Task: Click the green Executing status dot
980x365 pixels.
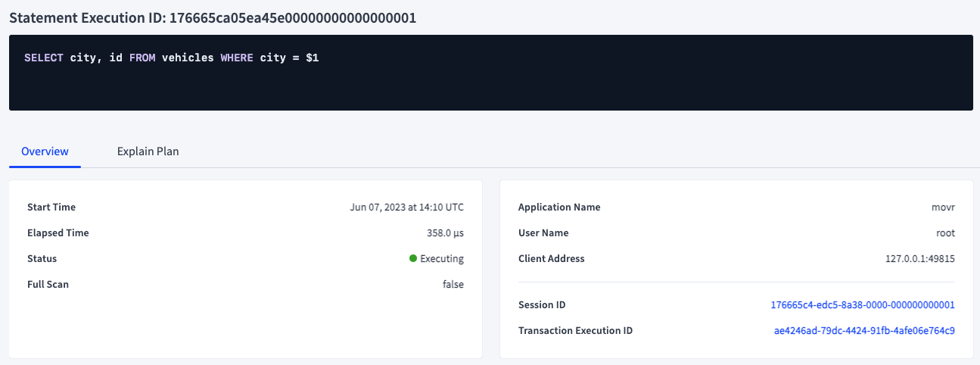Action: 413,258
